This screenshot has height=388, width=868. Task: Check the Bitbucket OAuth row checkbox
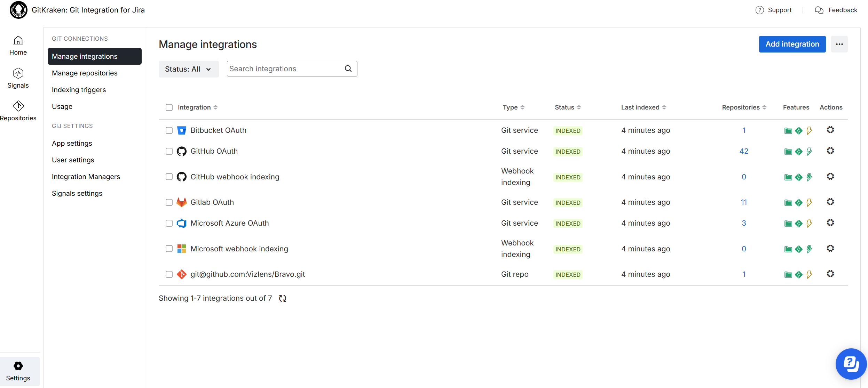(169, 130)
